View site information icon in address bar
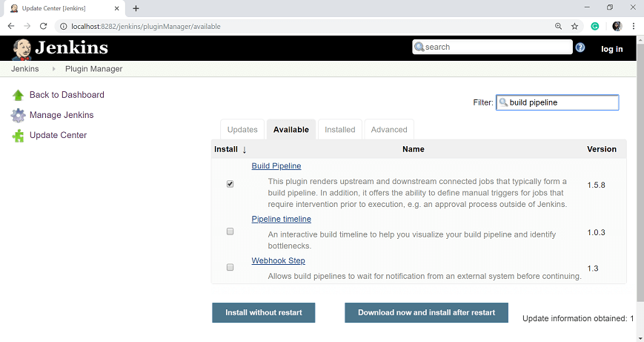The image size is (644, 342). [63, 26]
